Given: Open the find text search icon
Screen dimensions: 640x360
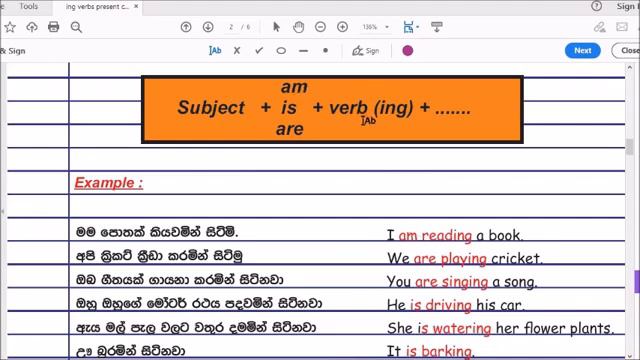Looking at the screenshot, I should click(76, 27).
